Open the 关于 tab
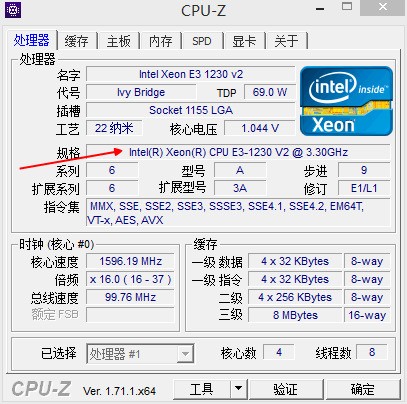 [286, 41]
